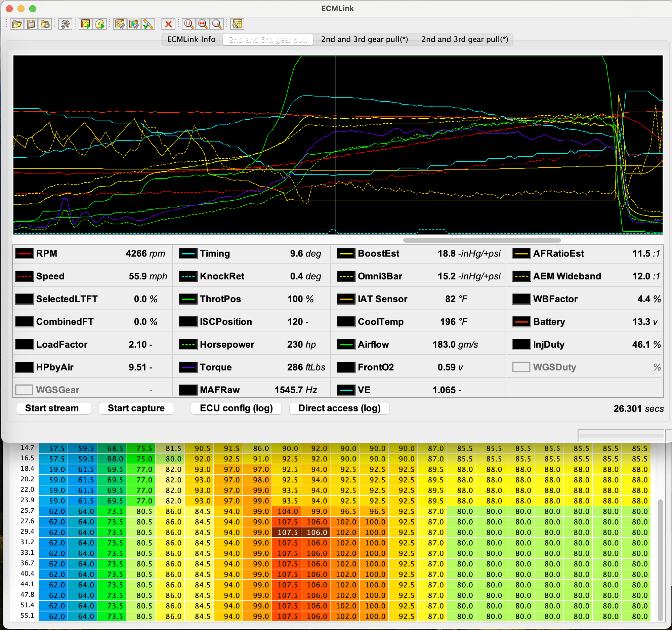The height and width of the screenshot is (630, 672).
Task: Open a log file with the folder icon
Action: [17, 24]
